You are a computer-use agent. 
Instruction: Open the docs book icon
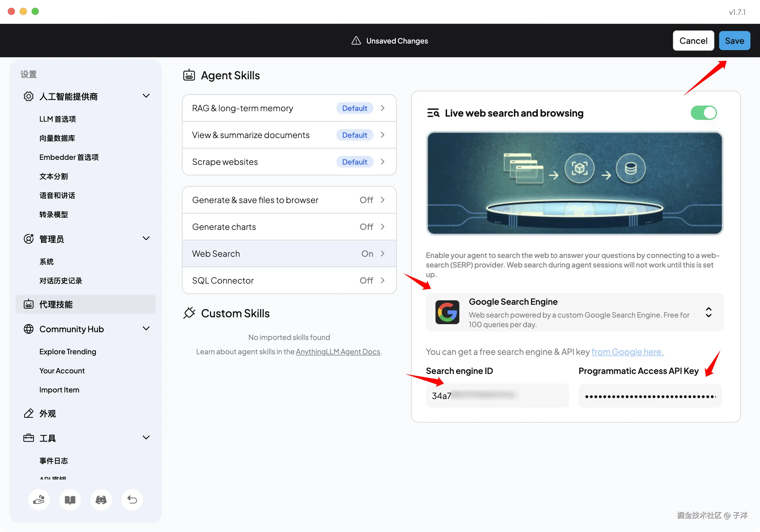(x=70, y=499)
